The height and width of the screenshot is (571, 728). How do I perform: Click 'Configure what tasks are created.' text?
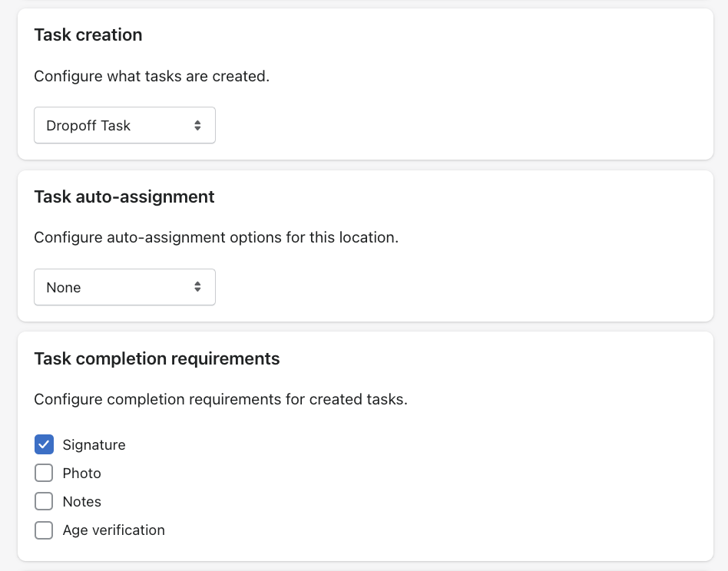152,76
